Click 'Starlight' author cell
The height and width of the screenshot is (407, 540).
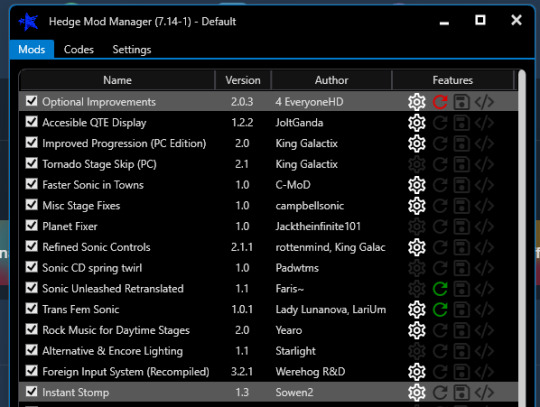(295, 351)
